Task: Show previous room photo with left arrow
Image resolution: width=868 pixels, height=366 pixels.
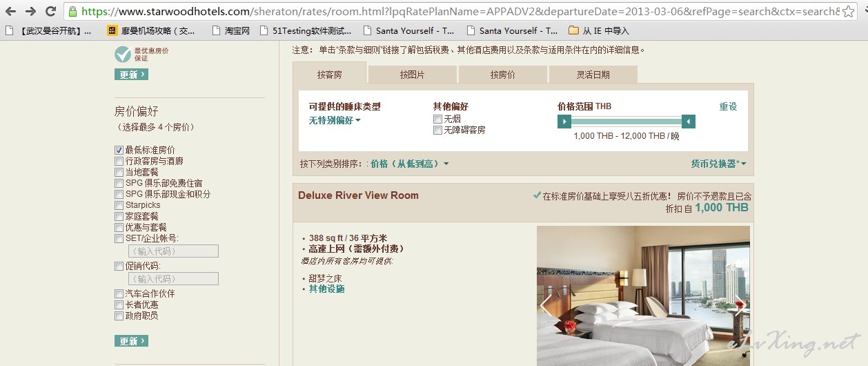Action: tap(546, 305)
